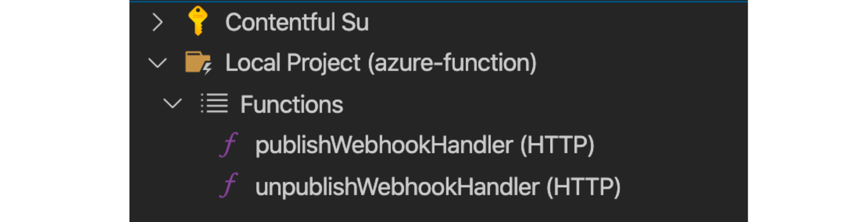This screenshot has height=222, width=868.
Task: Select the Contentful Su subscription label
Action: click(297, 23)
